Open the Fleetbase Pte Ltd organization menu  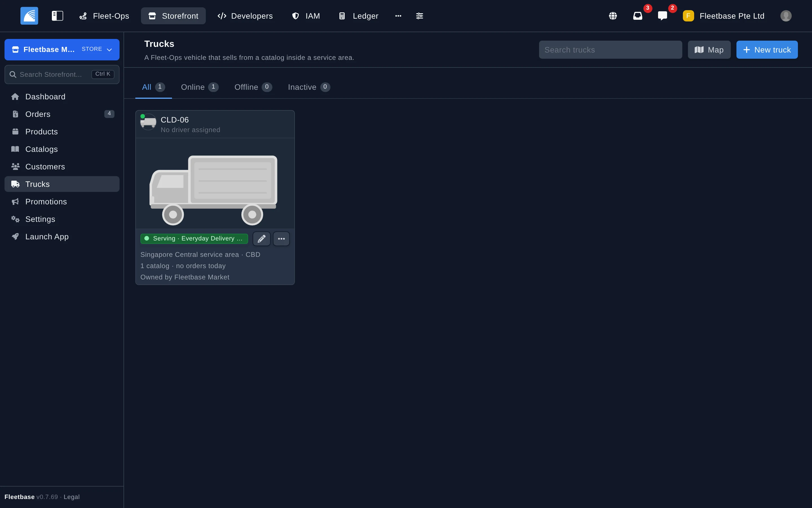pyautogui.click(x=723, y=16)
